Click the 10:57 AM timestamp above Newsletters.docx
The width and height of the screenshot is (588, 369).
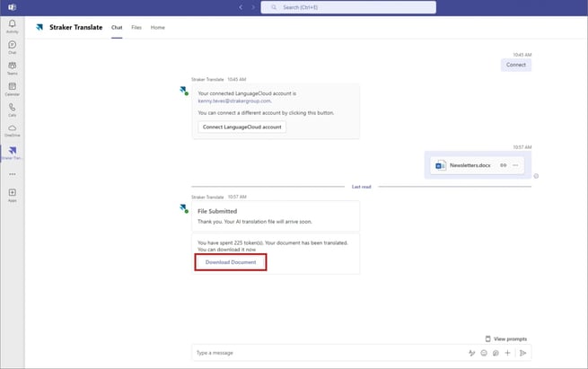[522, 147]
